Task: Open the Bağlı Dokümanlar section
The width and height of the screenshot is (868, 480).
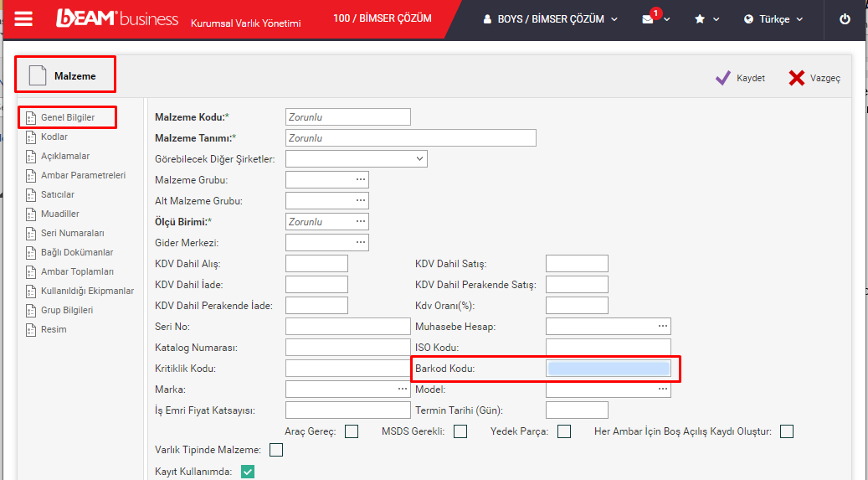Action: click(77, 252)
